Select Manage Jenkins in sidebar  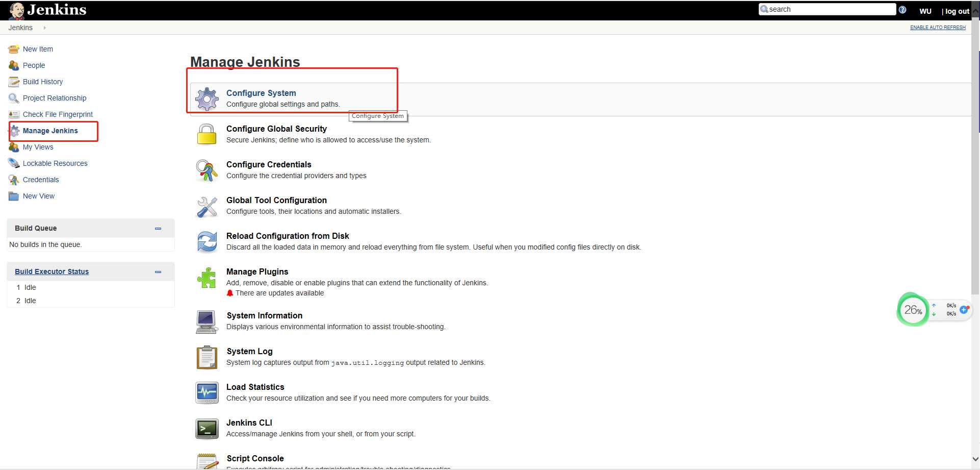[x=50, y=131]
